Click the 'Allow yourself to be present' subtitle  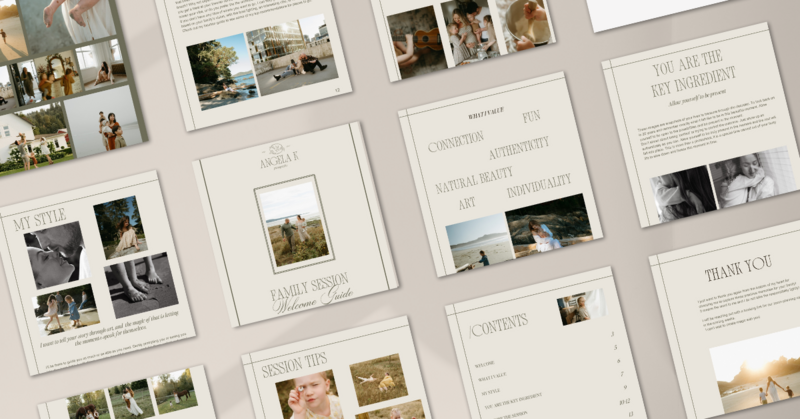(x=697, y=97)
